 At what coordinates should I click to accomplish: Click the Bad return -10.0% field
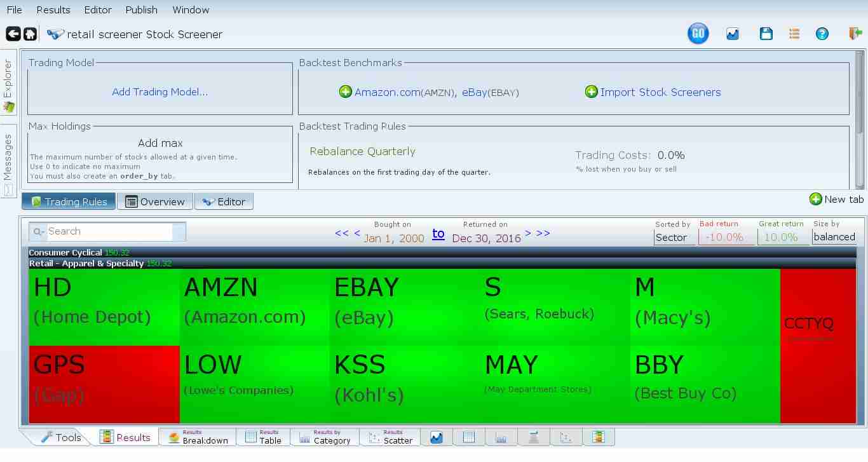pyautogui.click(x=726, y=237)
